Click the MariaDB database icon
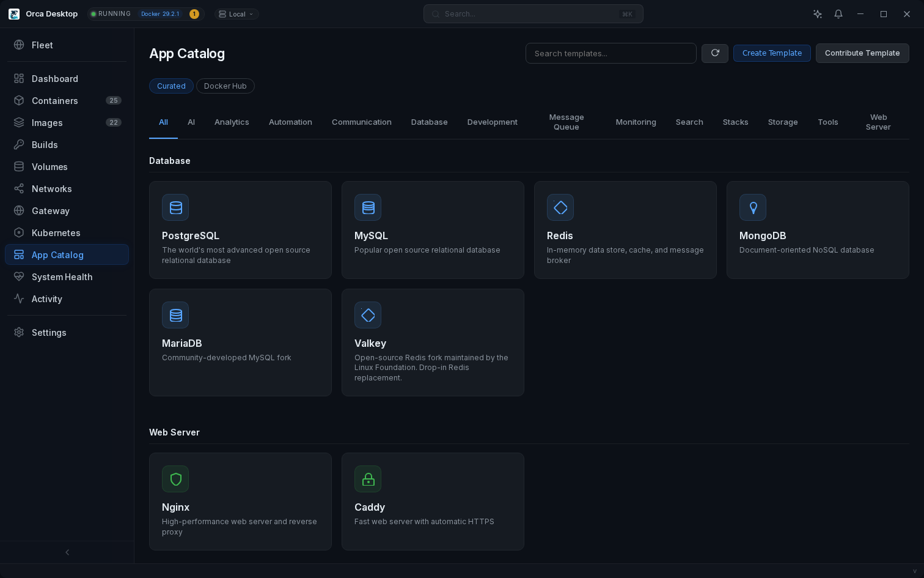The height and width of the screenshot is (578, 924). click(175, 315)
